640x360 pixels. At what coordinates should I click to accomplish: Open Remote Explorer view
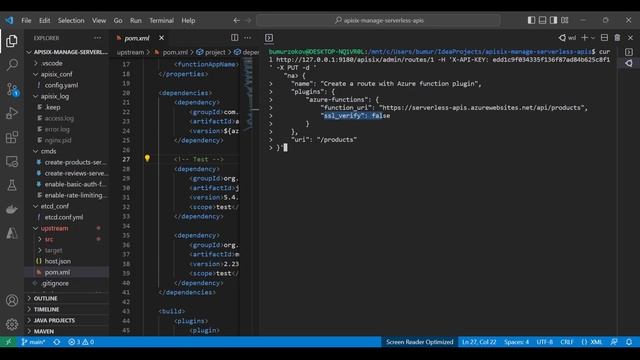tap(12, 162)
